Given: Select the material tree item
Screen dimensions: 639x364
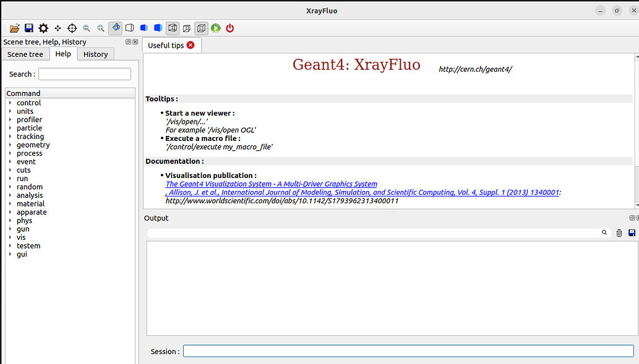Looking at the screenshot, I should 30,203.
